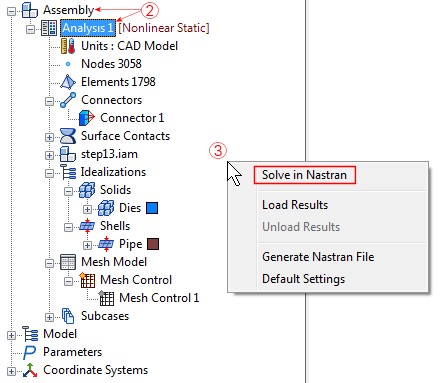Expand the step13.iam node

pyautogui.click(x=49, y=155)
